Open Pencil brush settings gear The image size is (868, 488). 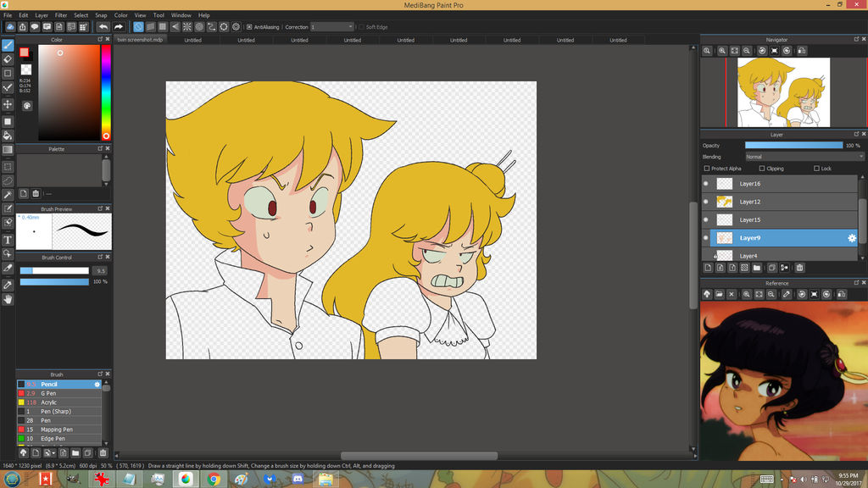pyautogui.click(x=97, y=384)
